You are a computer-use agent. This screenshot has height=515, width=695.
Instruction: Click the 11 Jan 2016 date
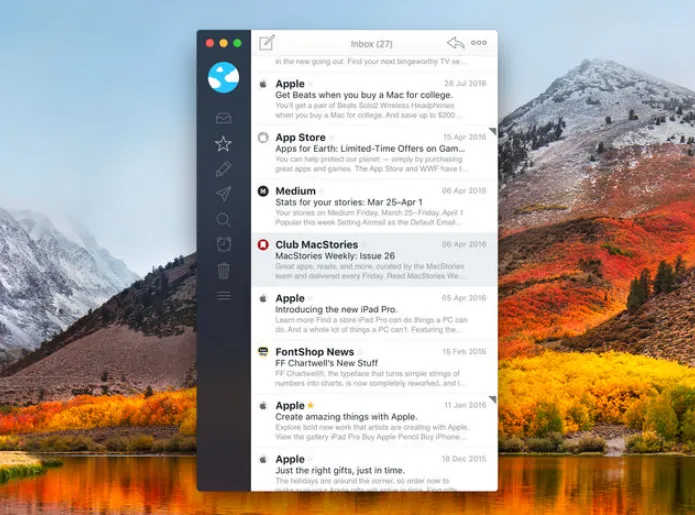(x=465, y=405)
